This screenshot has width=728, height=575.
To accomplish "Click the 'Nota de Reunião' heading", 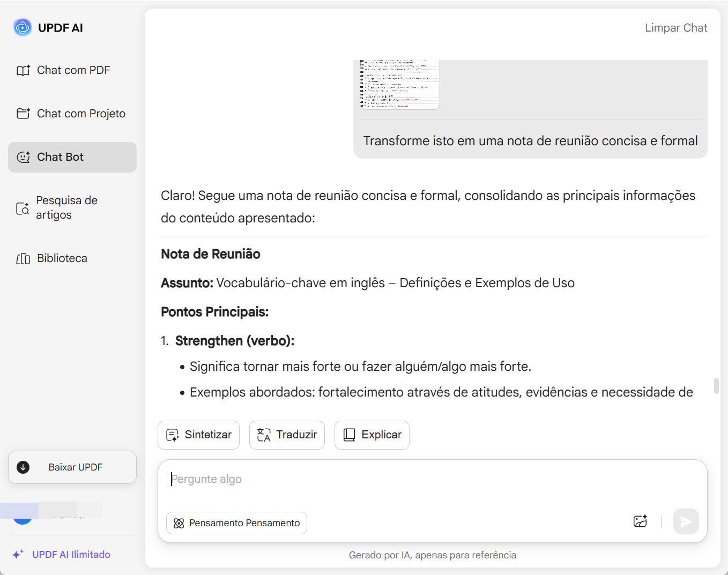I will 211,254.
